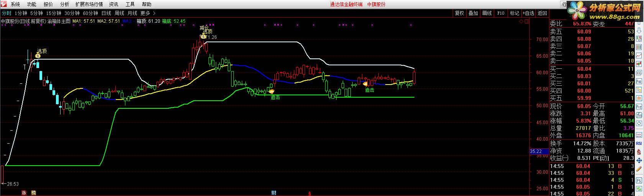Screen dimensions: 644x196
Task: Click the 卖一 60.05 quote row
Action: tap(592, 61)
